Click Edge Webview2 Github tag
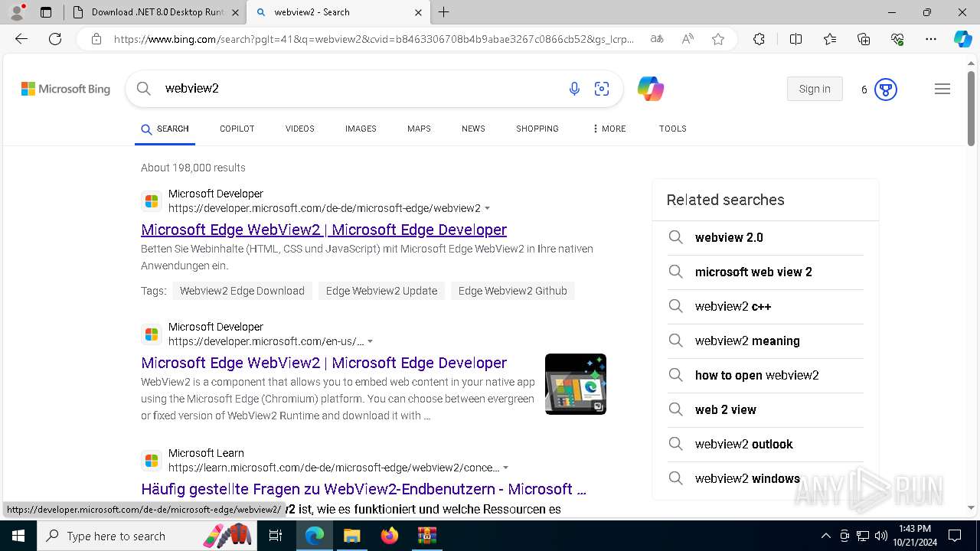980x551 pixels. (513, 291)
